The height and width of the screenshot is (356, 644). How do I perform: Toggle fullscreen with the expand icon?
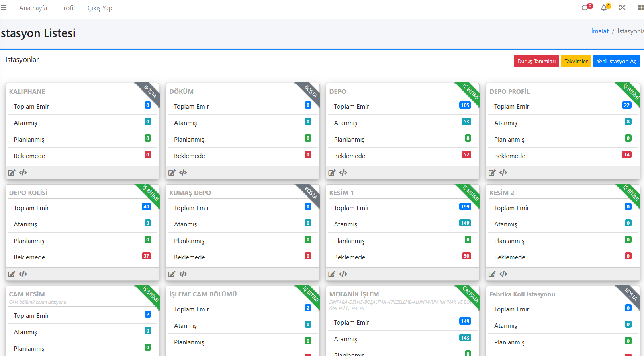622,8
